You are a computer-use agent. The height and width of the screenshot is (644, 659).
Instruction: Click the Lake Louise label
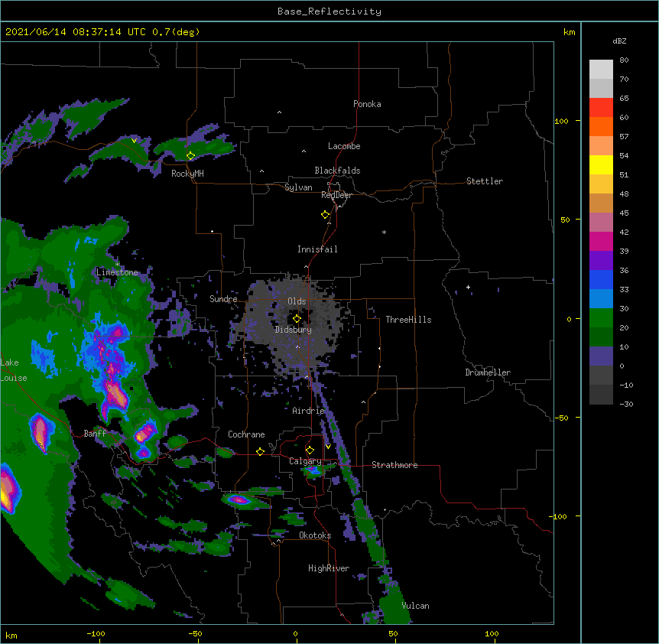[14, 370]
